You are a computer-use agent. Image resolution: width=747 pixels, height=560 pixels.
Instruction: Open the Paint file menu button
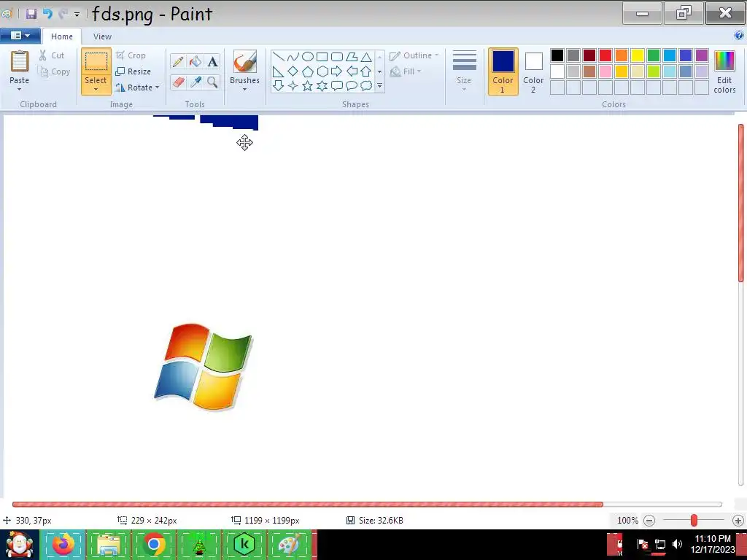(x=20, y=36)
